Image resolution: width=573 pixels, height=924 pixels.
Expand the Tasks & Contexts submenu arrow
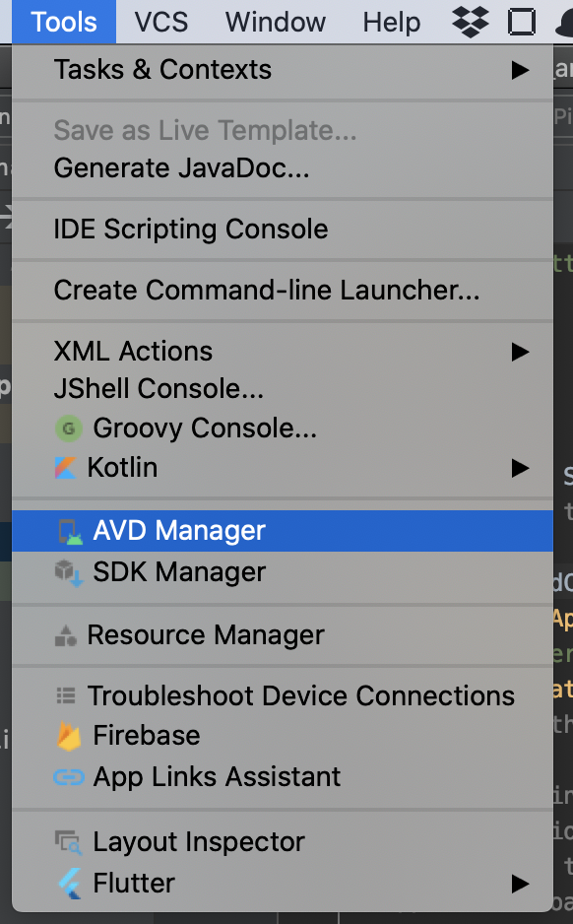(520, 70)
